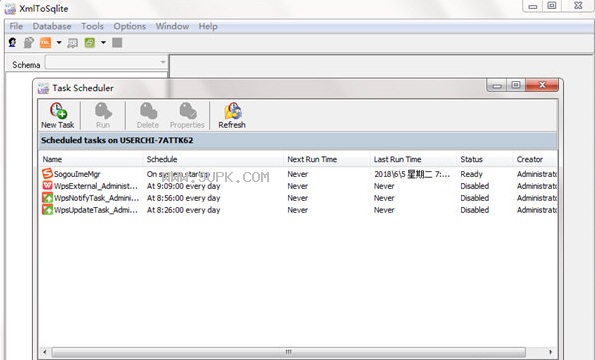Screen dimensions: 595x360
Task: Click the 'At 8:26:00 every day' schedule cell
Action: click(184, 210)
